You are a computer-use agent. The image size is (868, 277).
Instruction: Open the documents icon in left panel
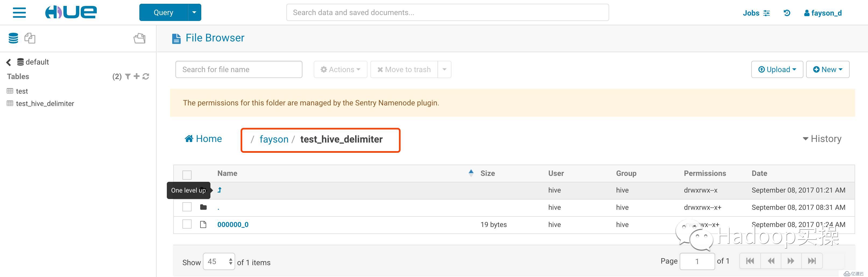(x=30, y=38)
